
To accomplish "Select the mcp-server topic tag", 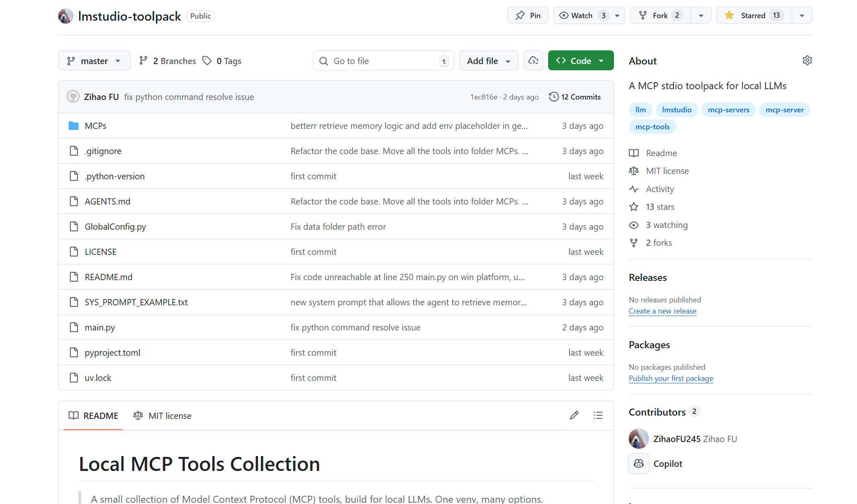I will (785, 109).
